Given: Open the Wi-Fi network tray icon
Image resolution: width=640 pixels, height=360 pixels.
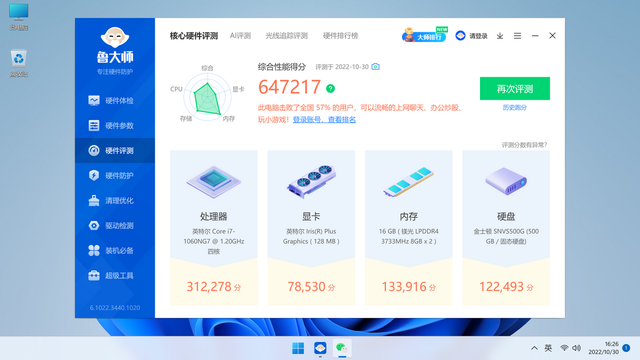Looking at the screenshot, I should point(564,348).
